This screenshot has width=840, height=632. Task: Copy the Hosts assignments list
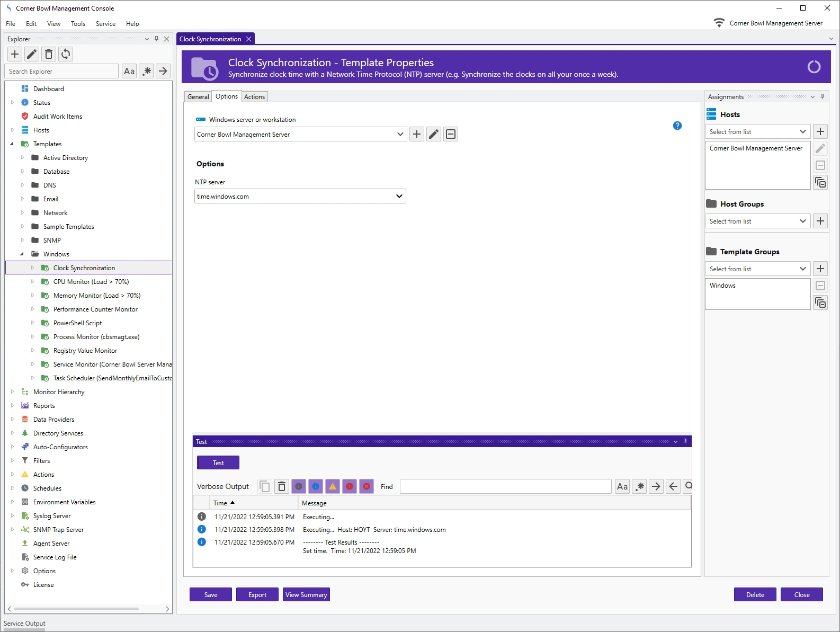click(x=820, y=183)
